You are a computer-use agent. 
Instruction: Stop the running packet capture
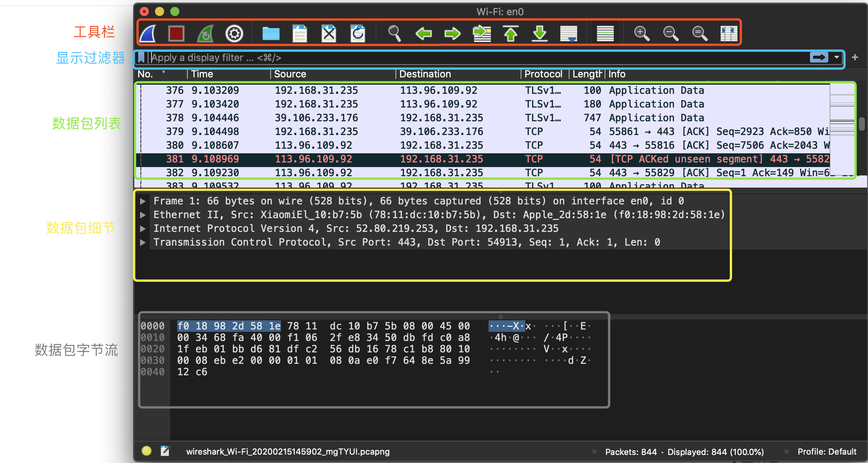176,34
